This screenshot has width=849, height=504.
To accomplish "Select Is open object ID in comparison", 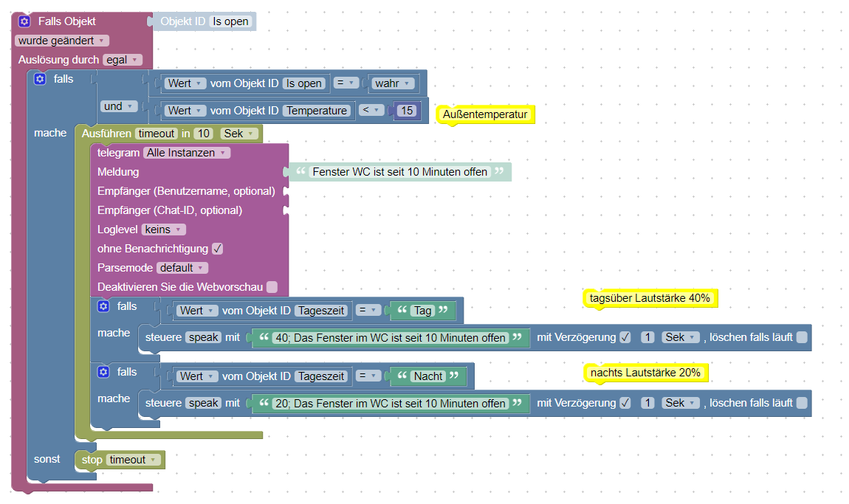I will (303, 83).
